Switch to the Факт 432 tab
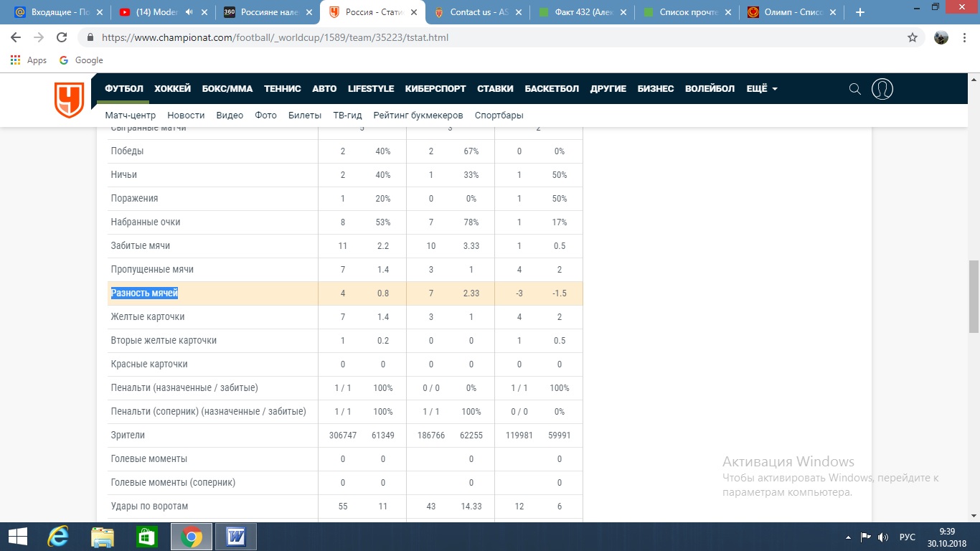 tap(581, 12)
